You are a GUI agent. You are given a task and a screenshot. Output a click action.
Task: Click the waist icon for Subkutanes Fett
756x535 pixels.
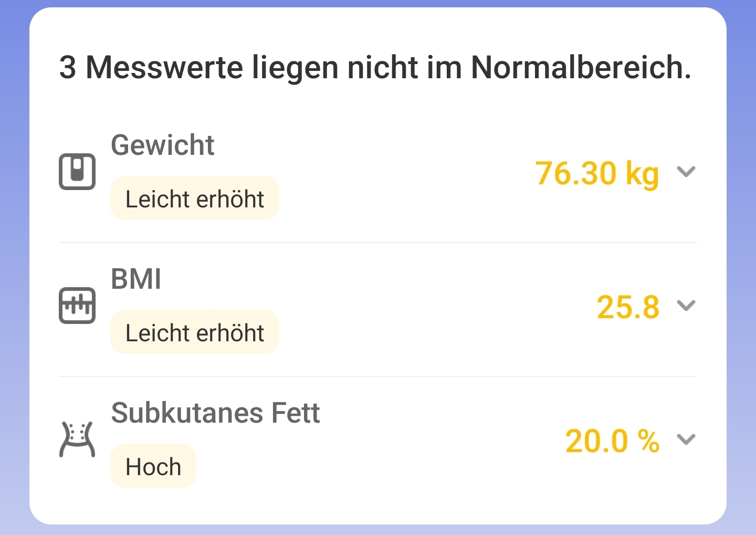77,439
